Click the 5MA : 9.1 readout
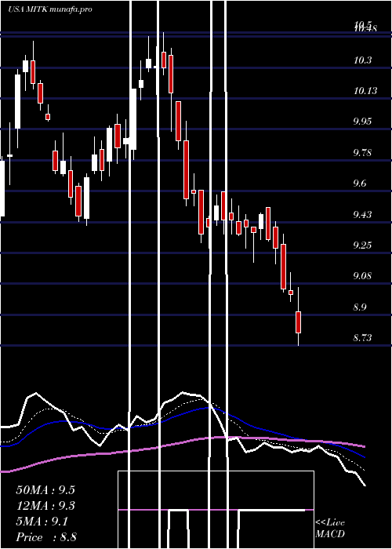Viewport: 392px width, 549px height. pos(42,522)
